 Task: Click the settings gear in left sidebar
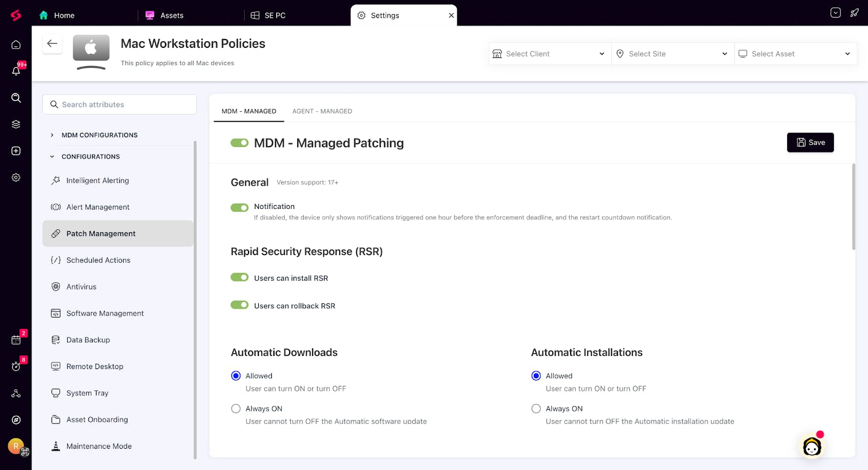16,177
